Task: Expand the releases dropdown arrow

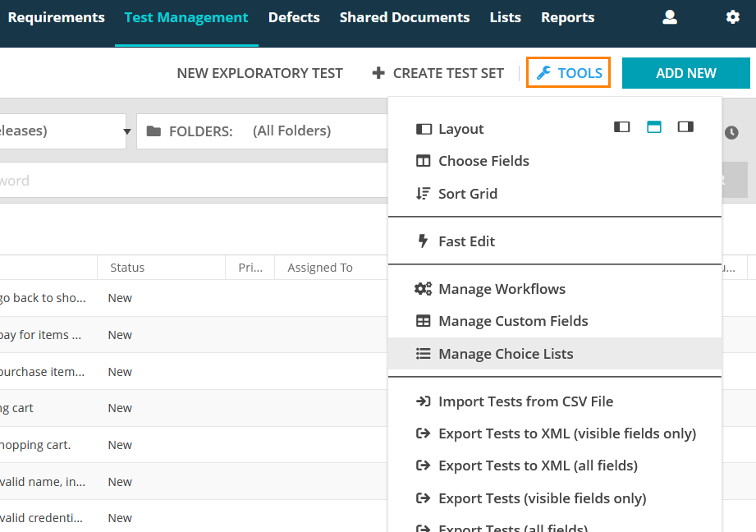Action: point(127,131)
